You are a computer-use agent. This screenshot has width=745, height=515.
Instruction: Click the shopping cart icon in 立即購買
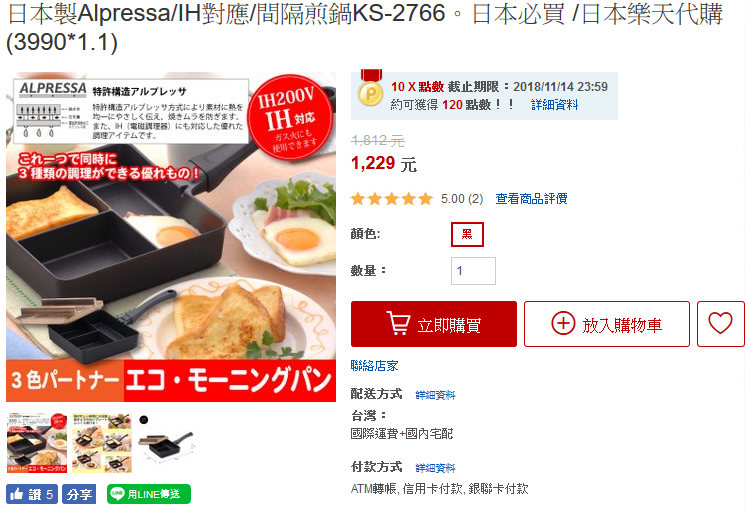(x=399, y=323)
